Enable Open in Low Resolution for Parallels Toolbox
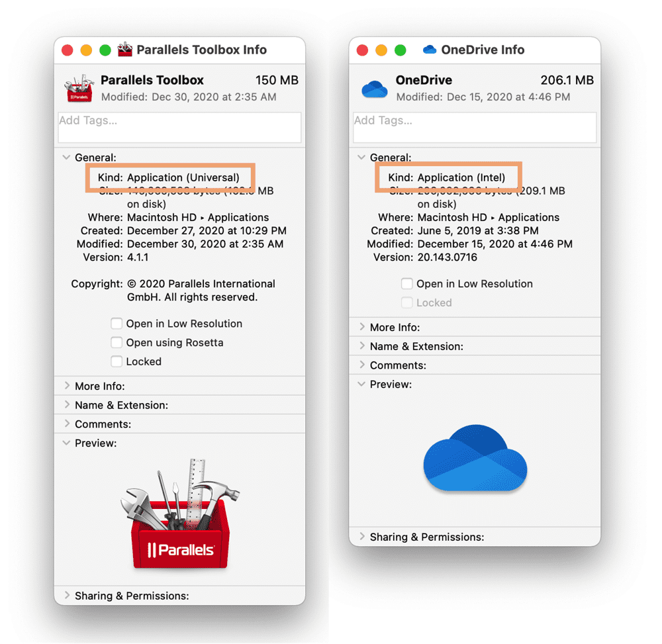662x644 pixels. 117,324
